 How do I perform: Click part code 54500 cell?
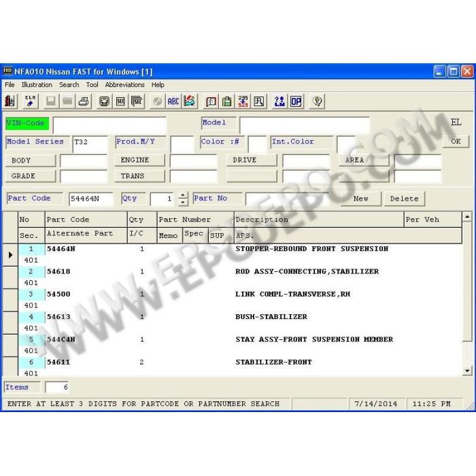coord(86,294)
